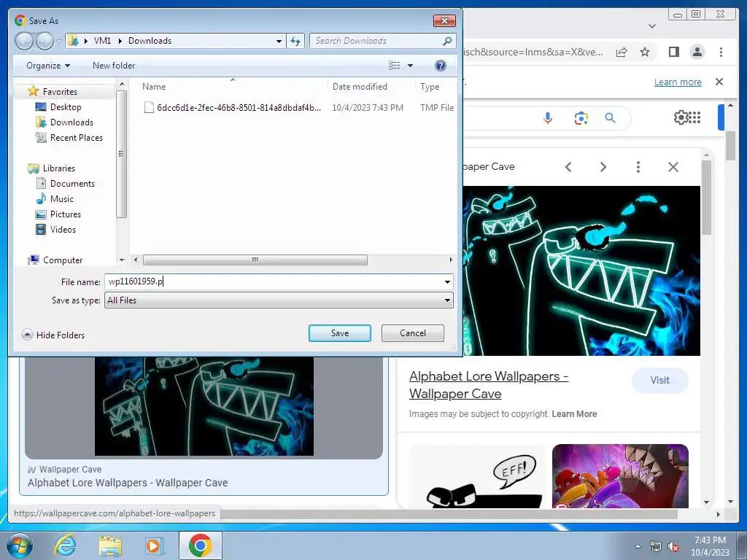This screenshot has height=560, width=747.
Task: Open the view options dropdown arrow
Action: (x=410, y=66)
